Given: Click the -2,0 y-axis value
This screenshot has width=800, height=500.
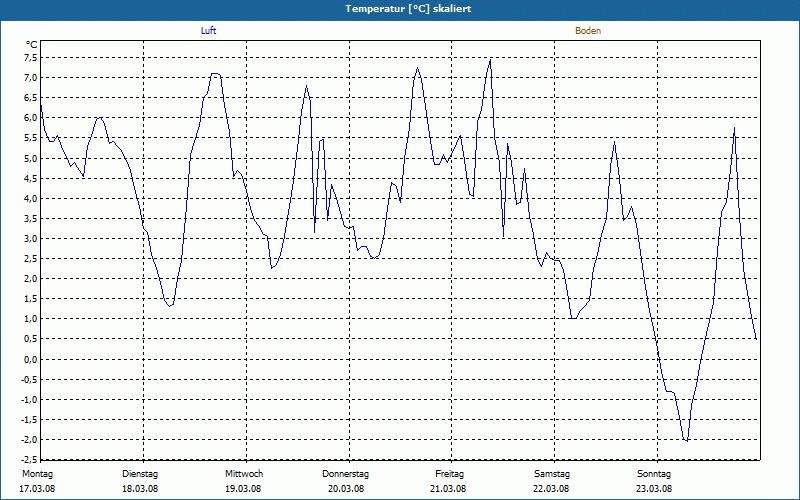Looking at the screenshot, I should click(x=29, y=440).
